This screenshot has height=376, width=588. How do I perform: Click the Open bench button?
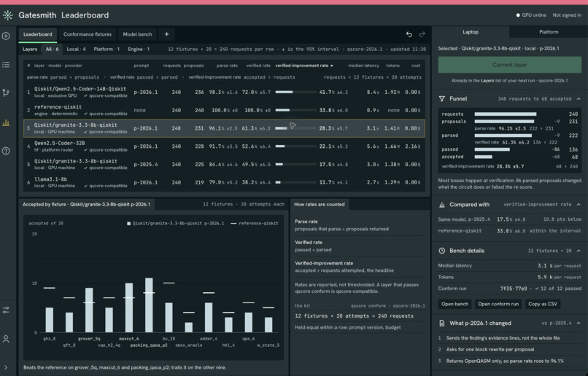(454, 304)
